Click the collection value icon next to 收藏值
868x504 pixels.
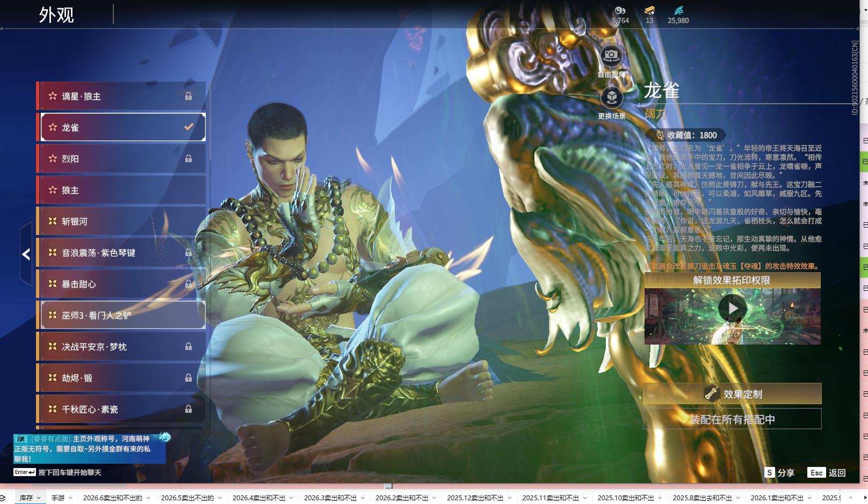[x=660, y=135]
